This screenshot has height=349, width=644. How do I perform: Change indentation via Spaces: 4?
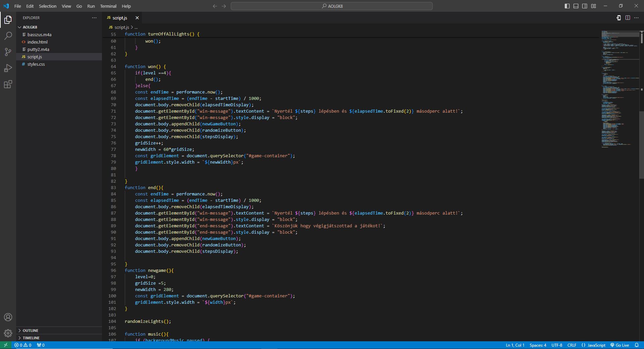tap(538, 345)
